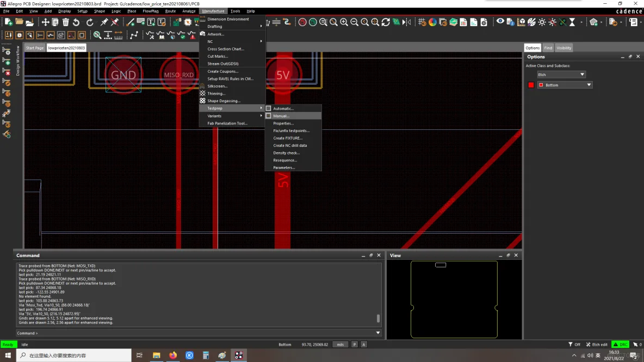This screenshot has width=644, height=362.
Task: Click the Unfix crossed pushpin icon
Action: click(115, 22)
